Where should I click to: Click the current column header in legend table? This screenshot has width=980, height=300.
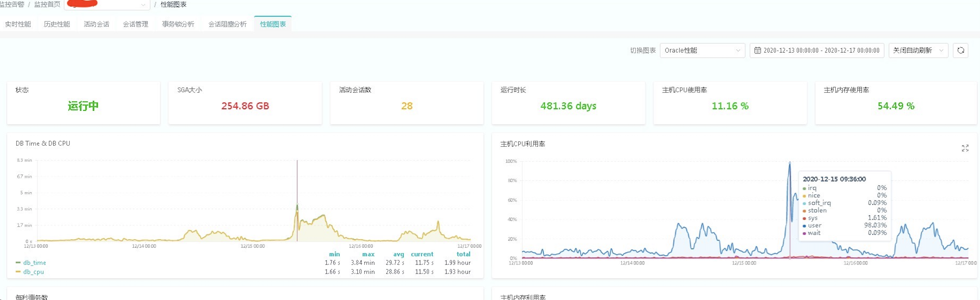tap(422, 254)
